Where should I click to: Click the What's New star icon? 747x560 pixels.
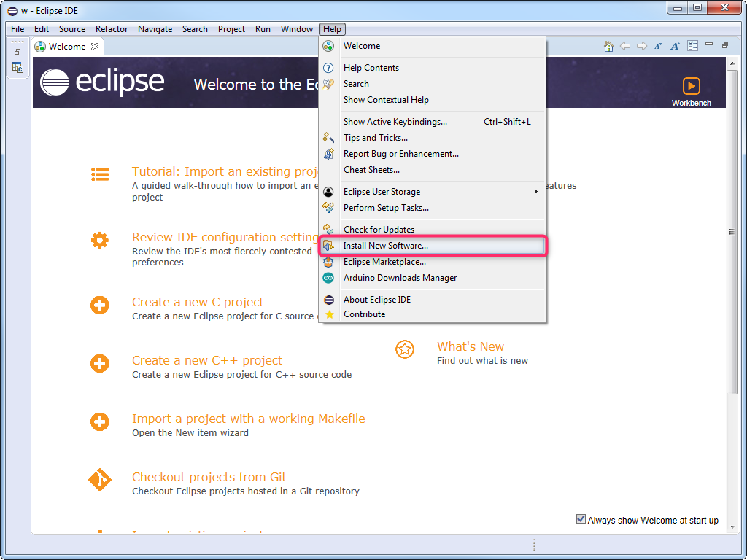coord(404,349)
